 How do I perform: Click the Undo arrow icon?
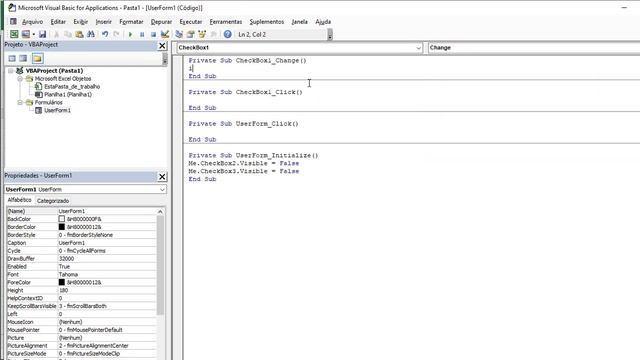point(105,34)
